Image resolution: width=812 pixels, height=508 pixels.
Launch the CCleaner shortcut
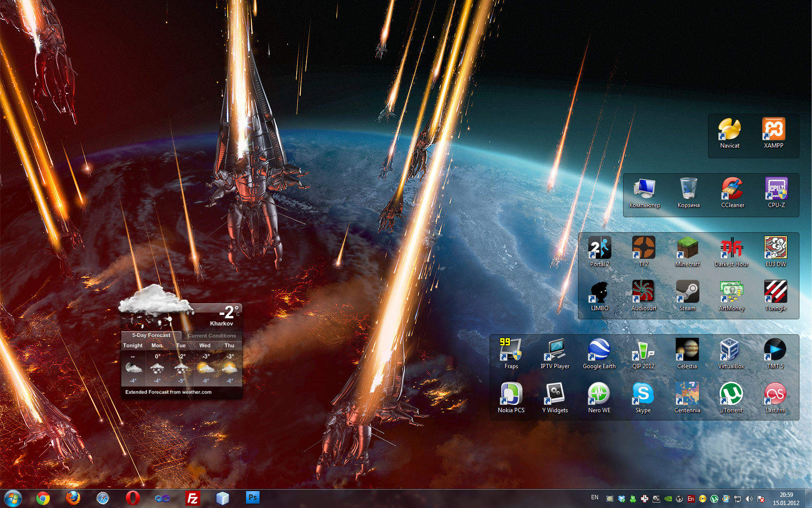[732, 193]
